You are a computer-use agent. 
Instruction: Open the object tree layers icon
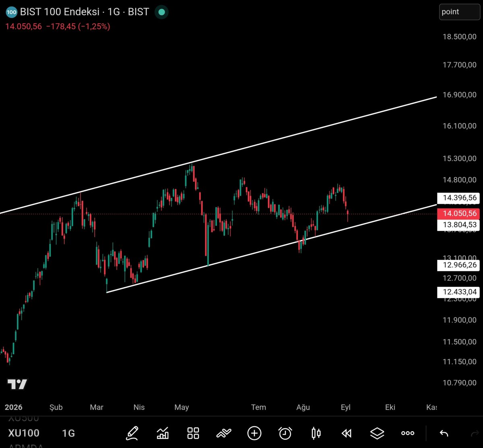[x=377, y=433]
